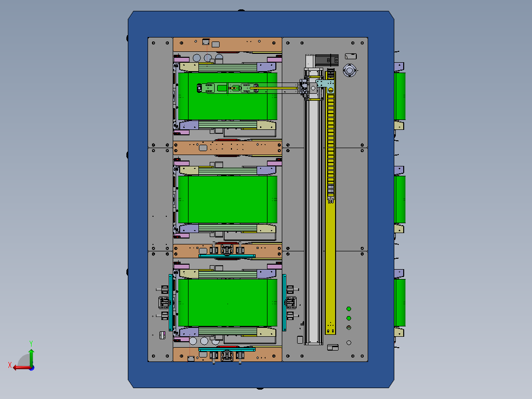This screenshot has width=532, height=399.
Task: Select the gripper arm over top conveyor
Action: point(249,88)
